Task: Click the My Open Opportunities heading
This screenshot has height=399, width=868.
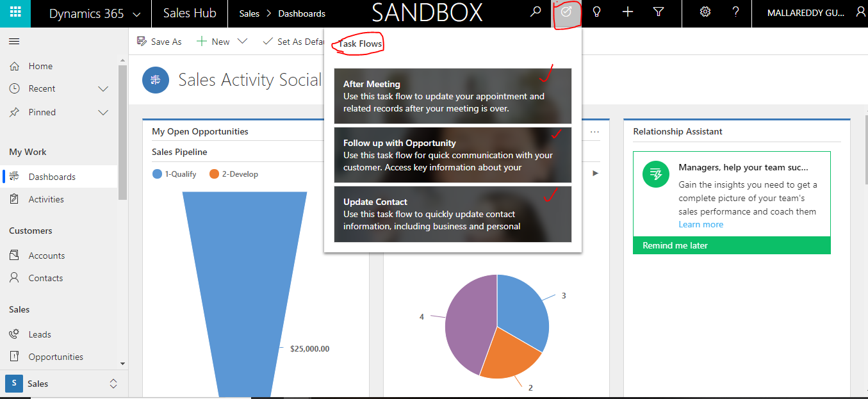Action: tap(200, 131)
